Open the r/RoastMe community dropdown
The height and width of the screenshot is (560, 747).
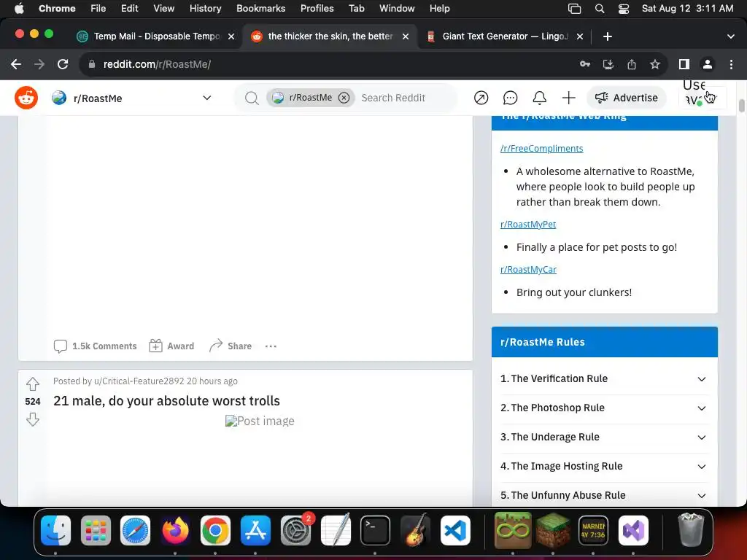pyautogui.click(x=131, y=98)
